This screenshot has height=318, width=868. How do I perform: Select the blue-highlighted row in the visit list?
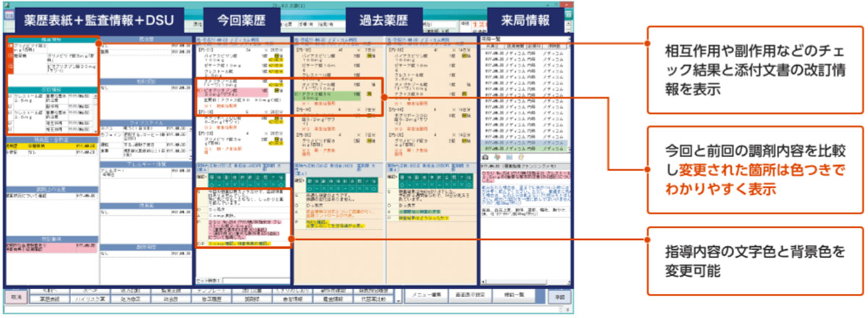click(x=526, y=142)
